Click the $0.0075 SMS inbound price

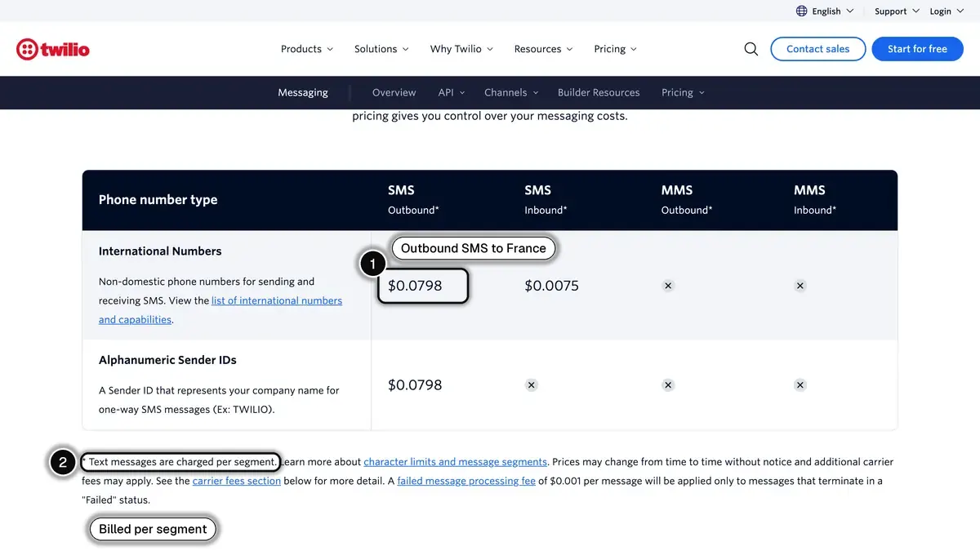tap(551, 286)
